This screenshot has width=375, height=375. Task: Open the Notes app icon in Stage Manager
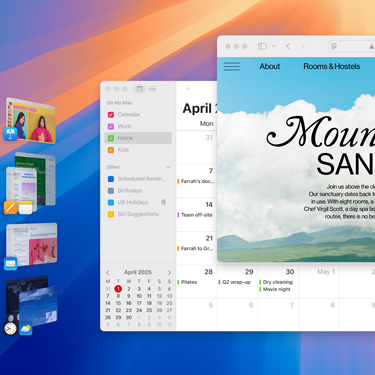(x=26, y=207)
